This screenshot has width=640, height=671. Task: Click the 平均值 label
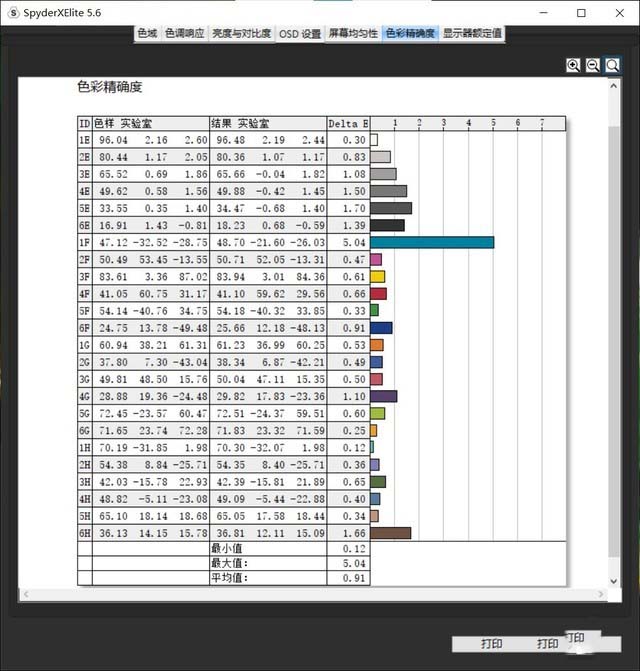(x=229, y=578)
